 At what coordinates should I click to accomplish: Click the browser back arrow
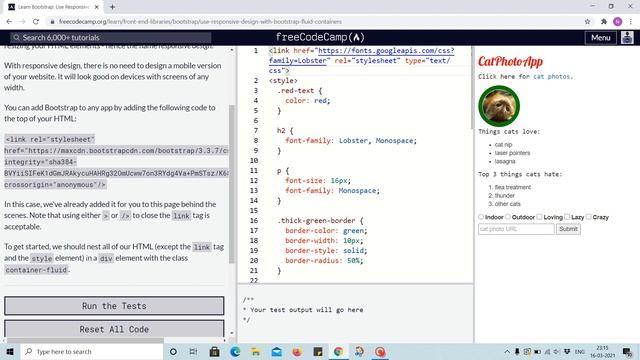9,22
